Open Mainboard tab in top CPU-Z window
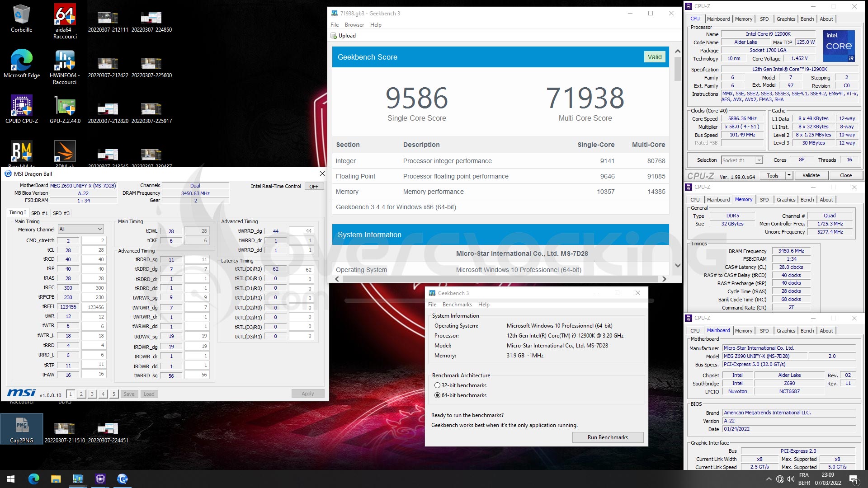Screen dimensions: 868x488 [x=718, y=19]
